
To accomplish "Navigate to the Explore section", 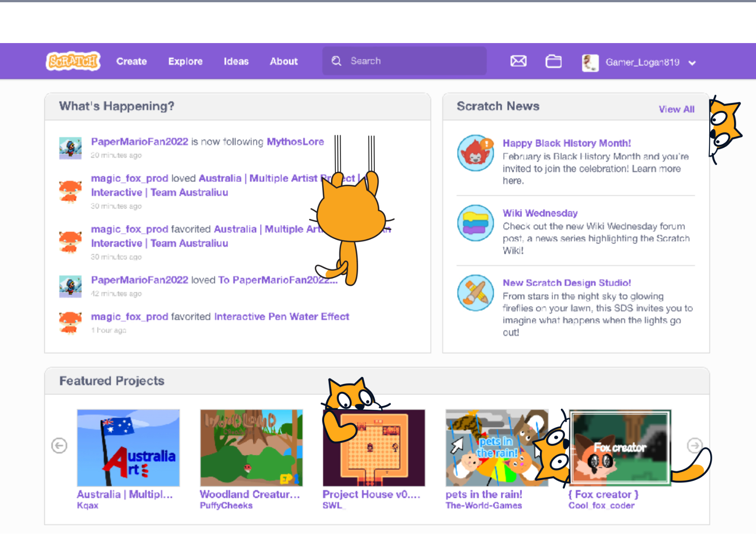I will [x=185, y=61].
